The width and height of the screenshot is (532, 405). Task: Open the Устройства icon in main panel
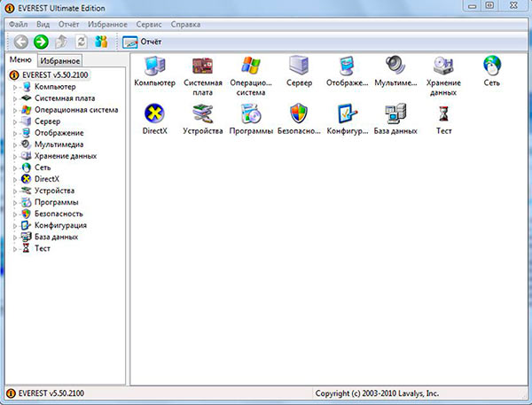(202, 113)
